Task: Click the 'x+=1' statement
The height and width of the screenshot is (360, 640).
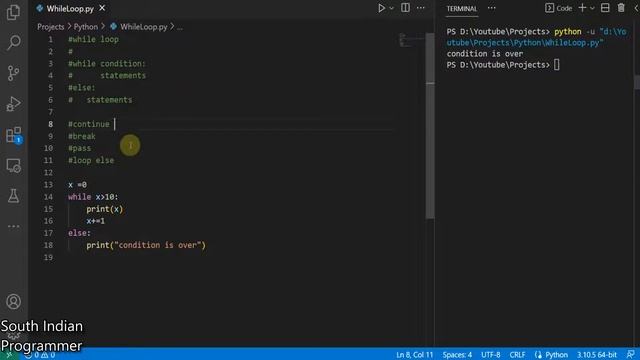Action: [x=96, y=221]
